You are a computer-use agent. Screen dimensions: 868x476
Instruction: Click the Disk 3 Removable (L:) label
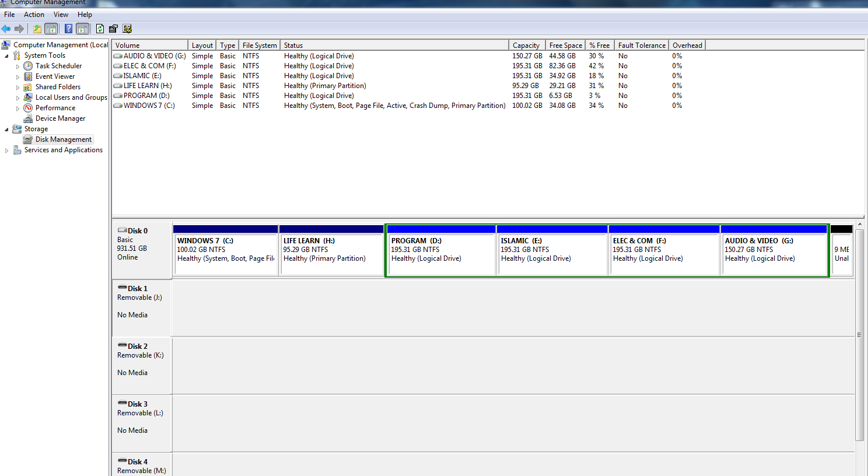[140, 413]
